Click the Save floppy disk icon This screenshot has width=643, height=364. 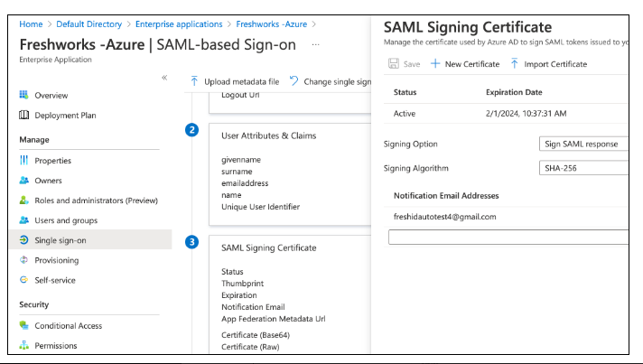(x=394, y=63)
